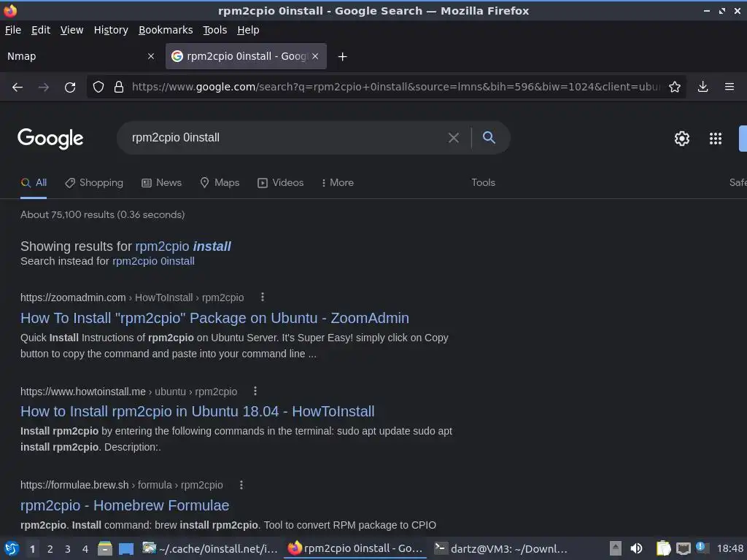Open the Tools menu in menu bar
The width and height of the screenshot is (747, 560).
click(x=215, y=30)
